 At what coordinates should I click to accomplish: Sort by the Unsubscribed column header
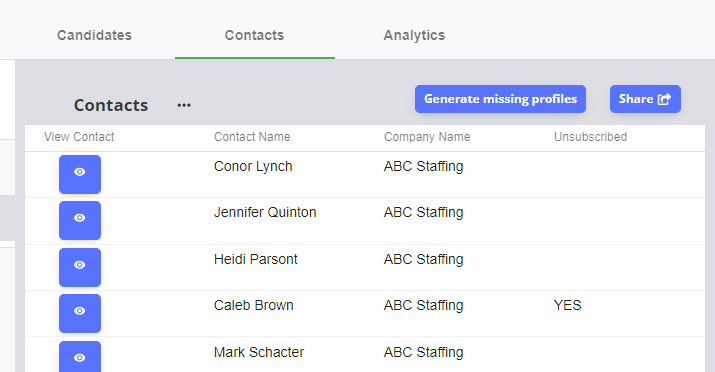tap(591, 137)
